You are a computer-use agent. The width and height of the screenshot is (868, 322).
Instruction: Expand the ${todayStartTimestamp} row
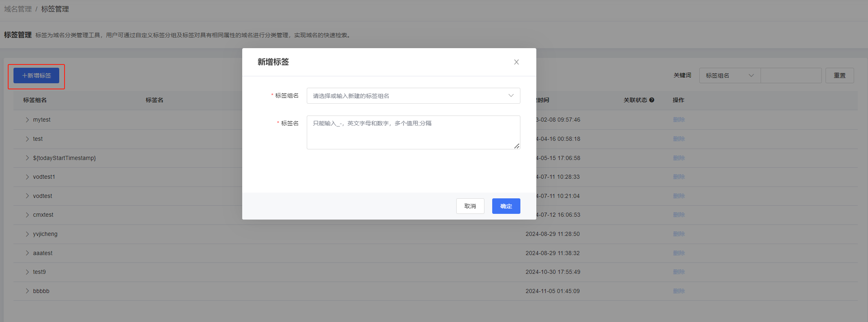[27, 158]
